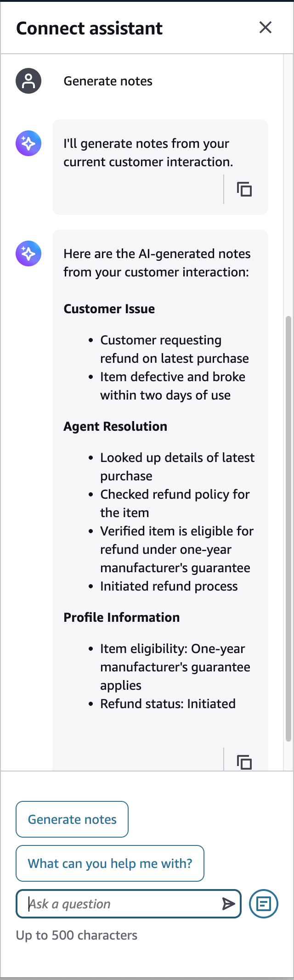This screenshot has height=980, width=294.
Task: Click the Profile Information heading
Action: point(122,617)
